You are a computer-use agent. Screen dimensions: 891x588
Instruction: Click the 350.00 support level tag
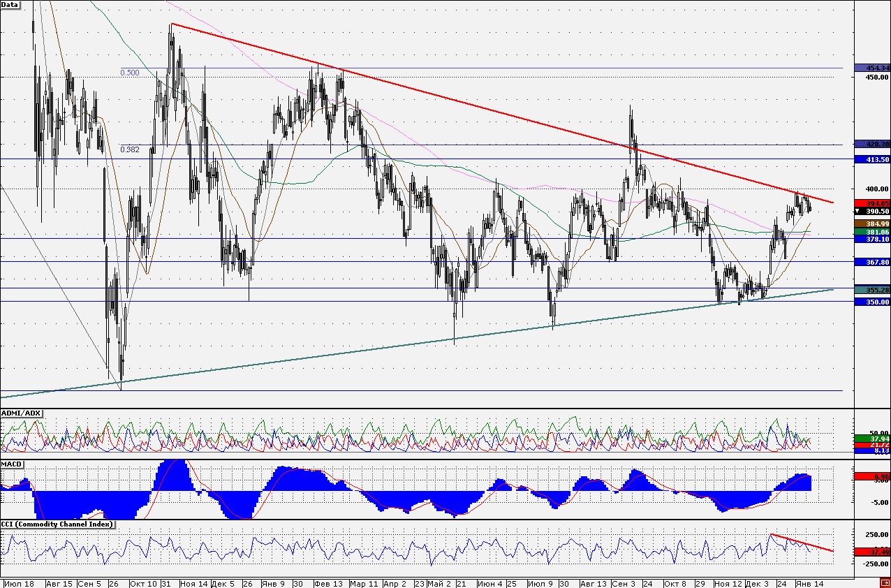(872, 302)
